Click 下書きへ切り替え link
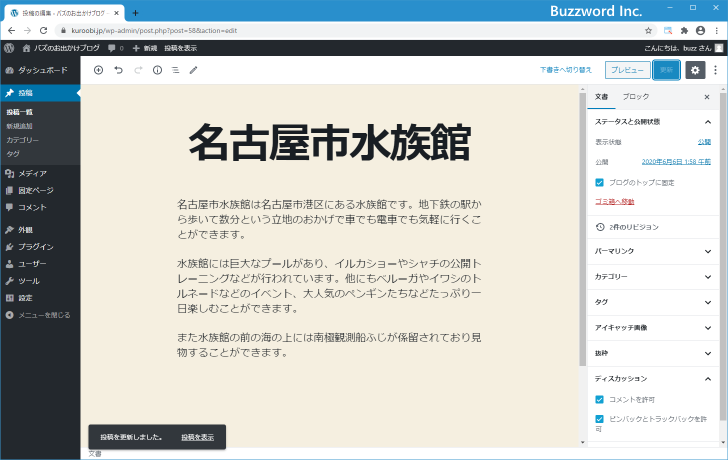The image size is (728, 460). point(566,70)
